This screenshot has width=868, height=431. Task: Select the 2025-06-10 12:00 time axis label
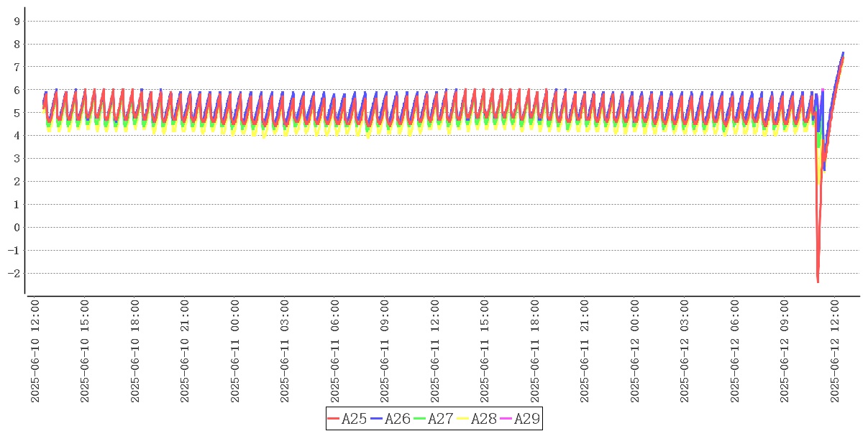tap(35, 351)
